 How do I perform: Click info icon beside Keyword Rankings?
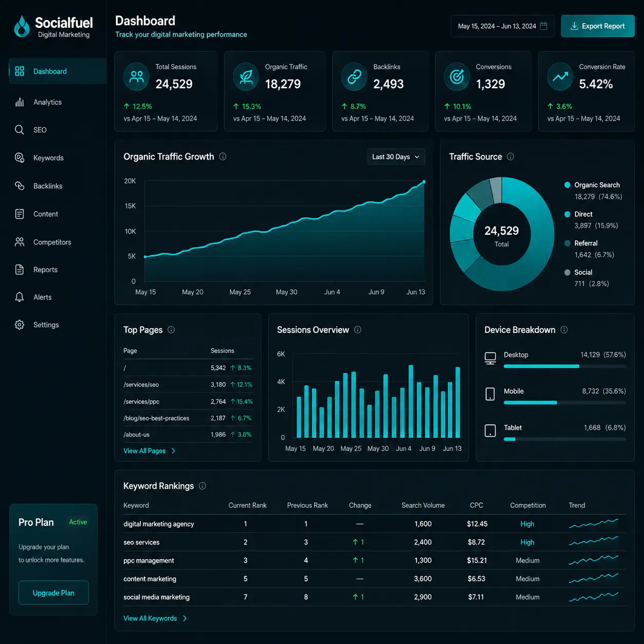[x=202, y=486]
